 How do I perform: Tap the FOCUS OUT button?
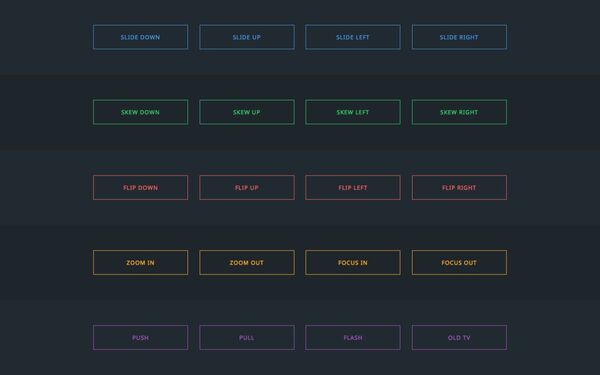click(x=459, y=262)
